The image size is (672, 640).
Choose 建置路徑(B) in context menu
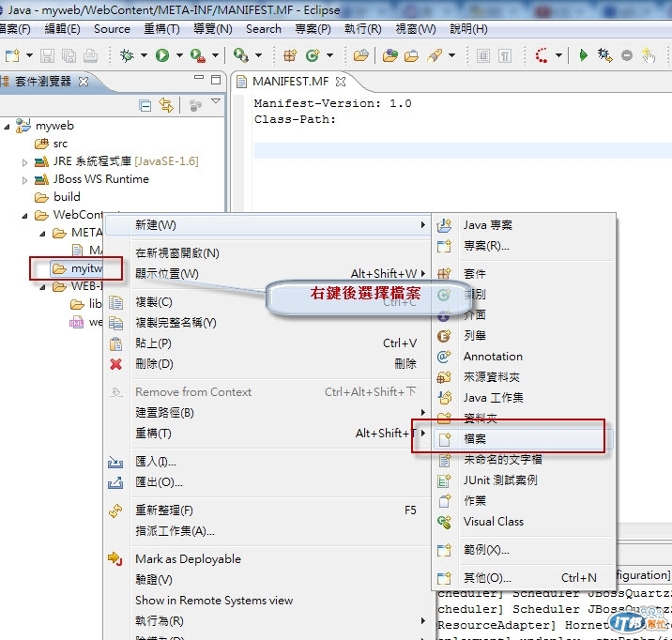coord(267,413)
